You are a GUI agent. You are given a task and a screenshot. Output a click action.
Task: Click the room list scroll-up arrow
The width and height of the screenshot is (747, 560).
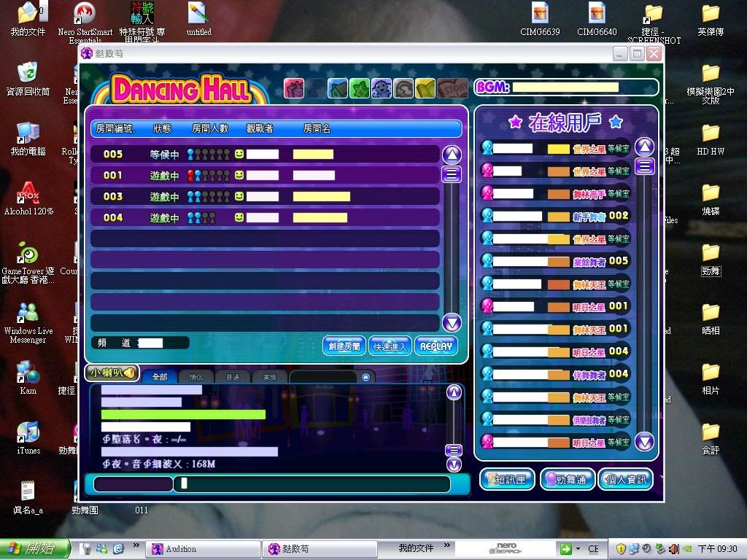click(452, 155)
